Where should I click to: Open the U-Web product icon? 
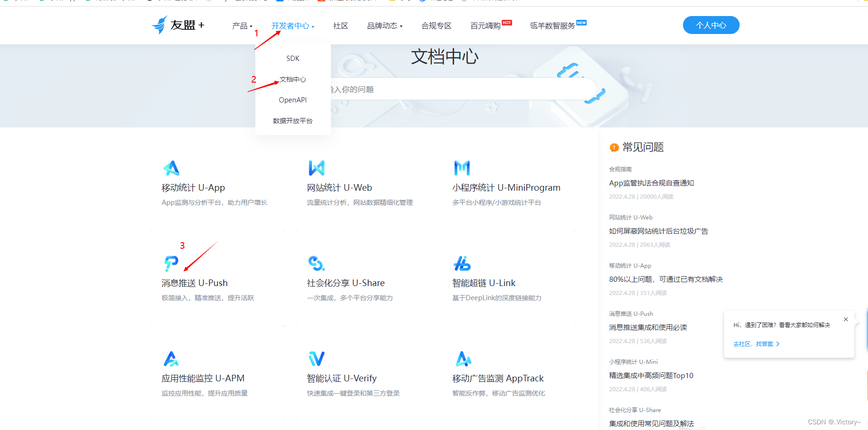click(x=316, y=168)
